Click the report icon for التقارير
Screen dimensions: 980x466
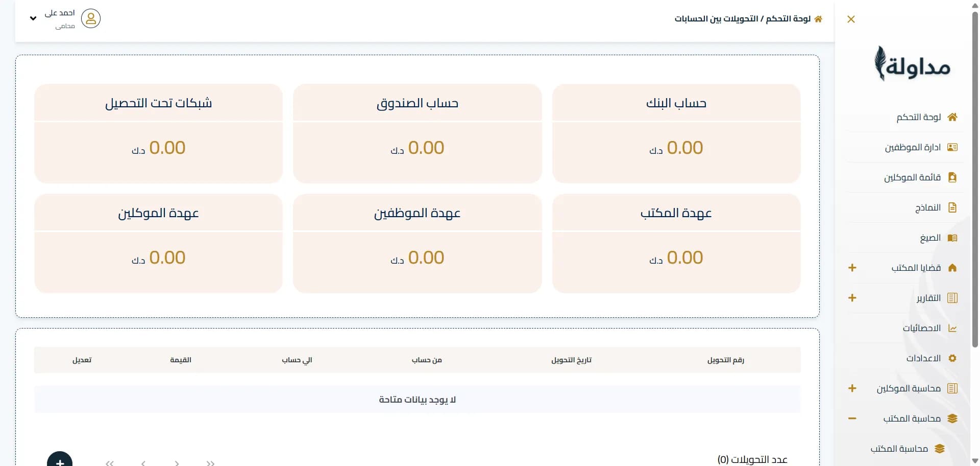[952, 298]
